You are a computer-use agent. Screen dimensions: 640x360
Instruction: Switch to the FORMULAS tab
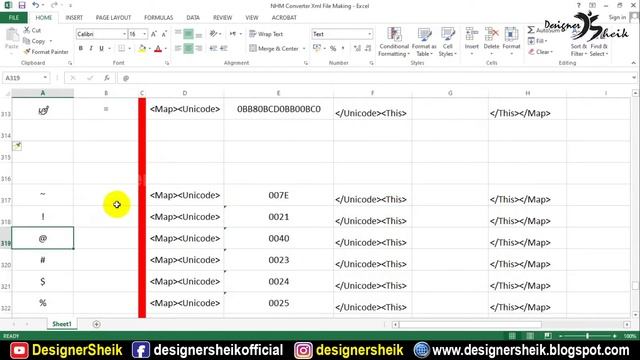coord(158,18)
